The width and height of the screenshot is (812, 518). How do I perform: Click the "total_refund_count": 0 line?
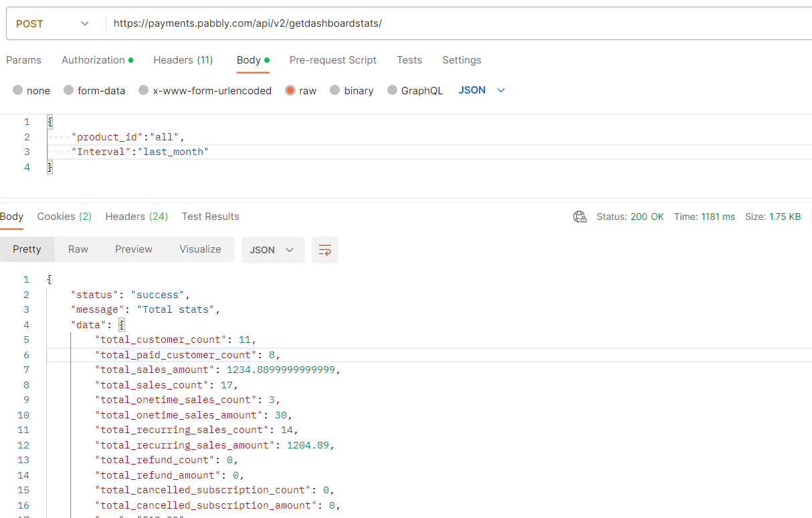167,460
